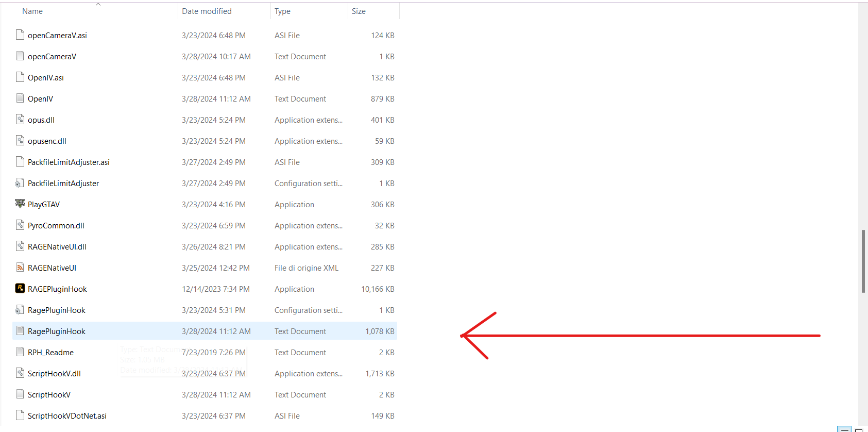Screen dimensions: 868x432
Task: Select the RagePluginHook configuration settings icon
Action: 20,310
